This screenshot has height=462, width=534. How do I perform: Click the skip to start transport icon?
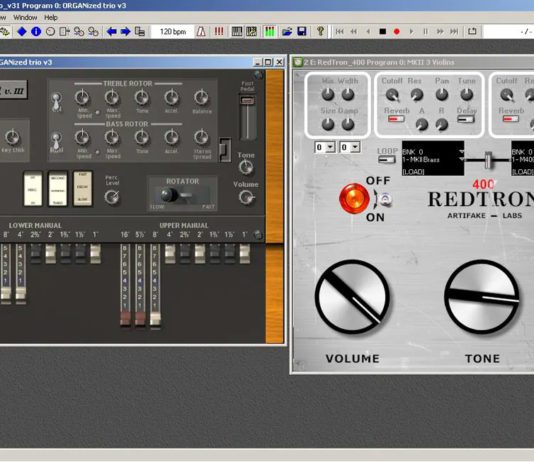coord(339,32)
